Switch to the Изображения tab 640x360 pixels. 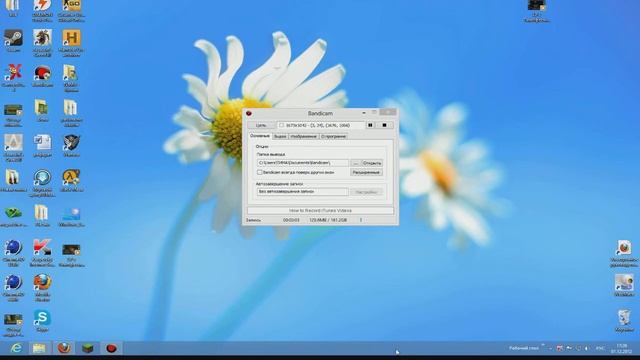pyautogui.click(x=303, y=136)
